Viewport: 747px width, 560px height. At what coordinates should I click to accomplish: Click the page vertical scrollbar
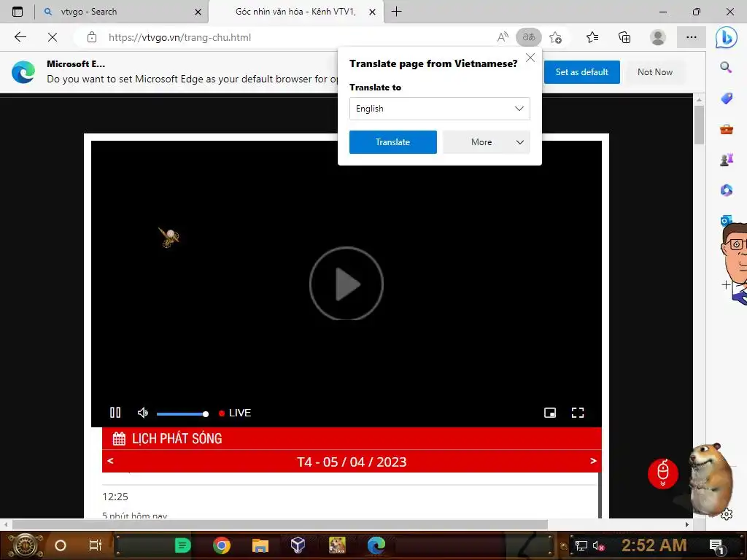point(699,125)
